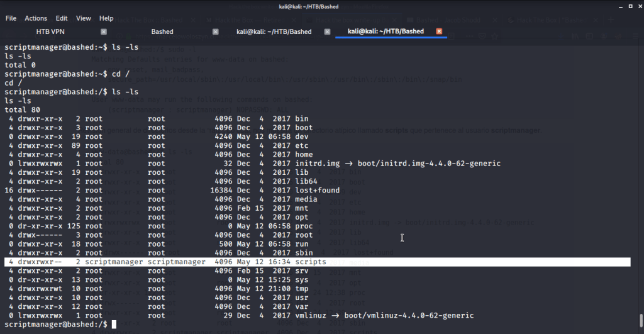644x334 pixels.
Task: Click the terminal cursor at the last prompt
Action: 114,324
